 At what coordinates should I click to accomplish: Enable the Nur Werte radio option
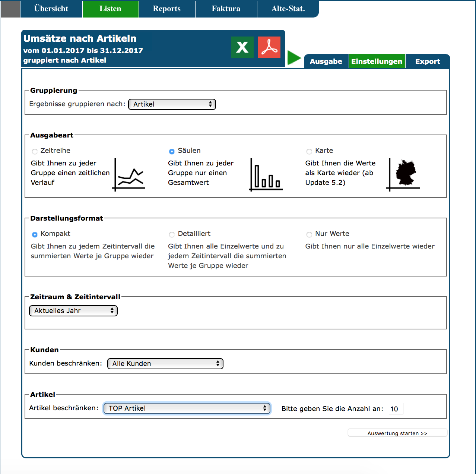click(x=309, y=234)
